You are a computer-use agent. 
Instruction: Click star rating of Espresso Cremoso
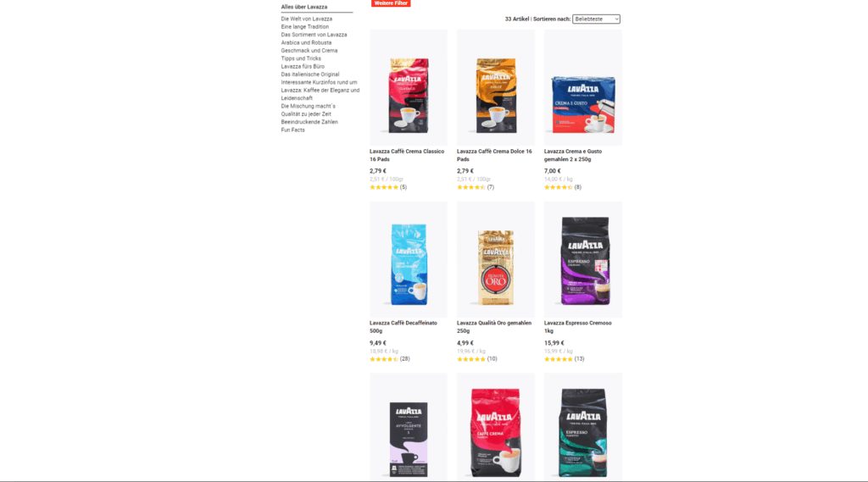click(559, 359)
